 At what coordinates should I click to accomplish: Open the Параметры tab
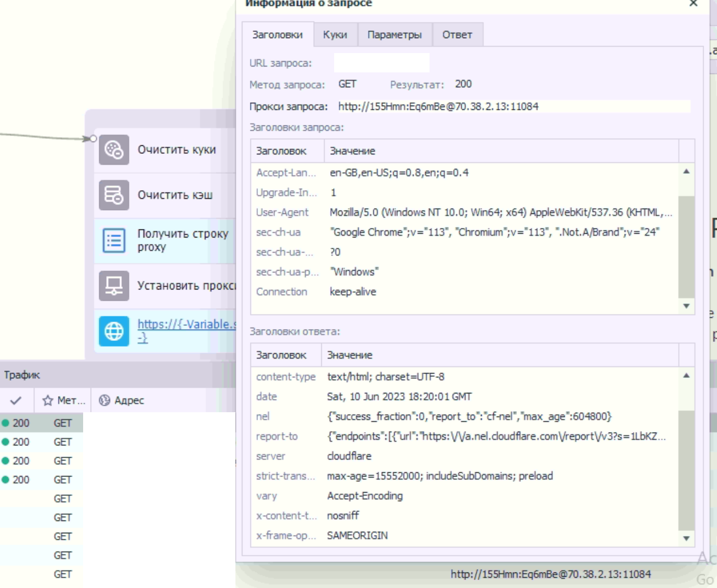click(x=395, y=35)
